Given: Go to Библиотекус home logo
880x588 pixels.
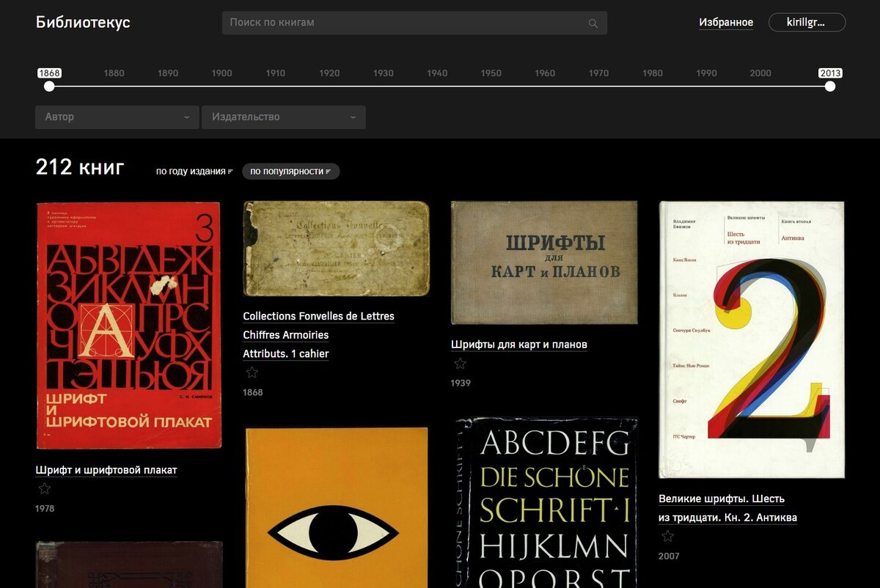Looking at the screenshot, I should pyautogui.click(x=83, y=22).
